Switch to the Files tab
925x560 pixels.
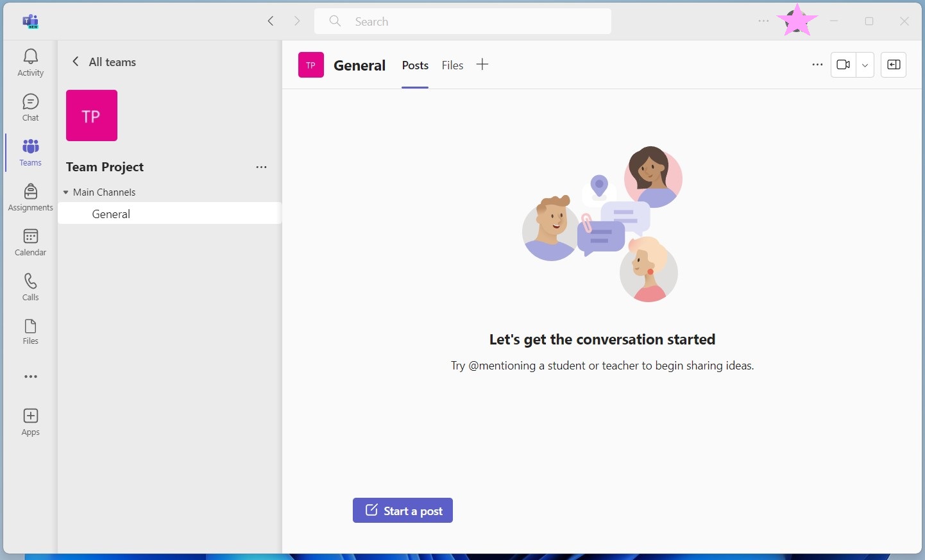coord(452,65)
